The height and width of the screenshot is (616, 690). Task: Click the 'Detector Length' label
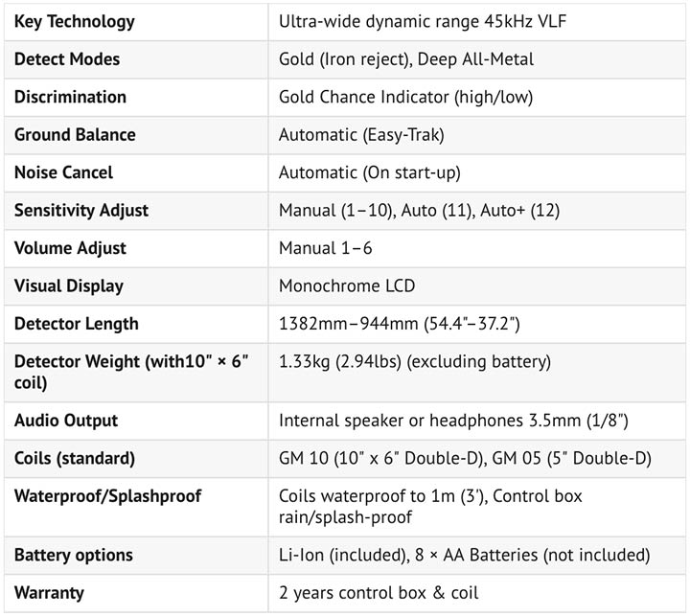[77, 324]
